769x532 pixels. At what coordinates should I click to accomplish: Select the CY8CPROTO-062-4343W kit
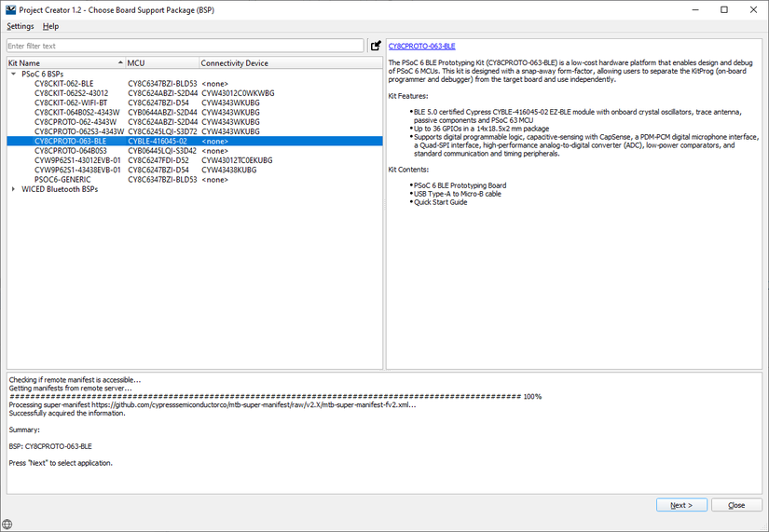click(x=76, y=122)
